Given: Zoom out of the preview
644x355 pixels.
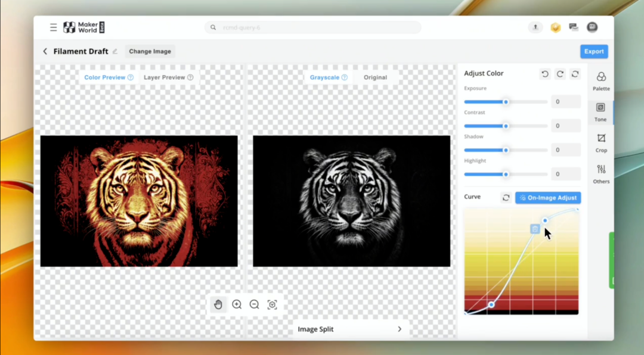Looking at the screenshot, I should pyautogui.click(x=254, y=304).
